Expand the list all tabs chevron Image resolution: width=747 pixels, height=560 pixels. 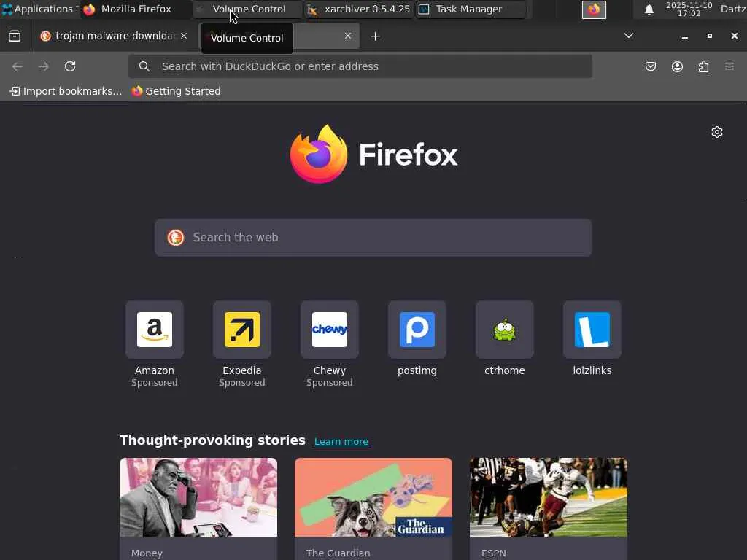point(629,36)
